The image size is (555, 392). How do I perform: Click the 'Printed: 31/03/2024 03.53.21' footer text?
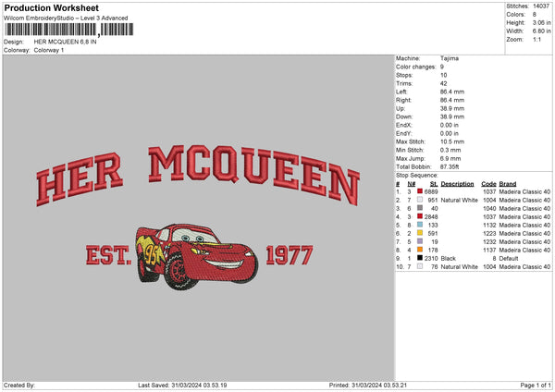pos(368,385)
